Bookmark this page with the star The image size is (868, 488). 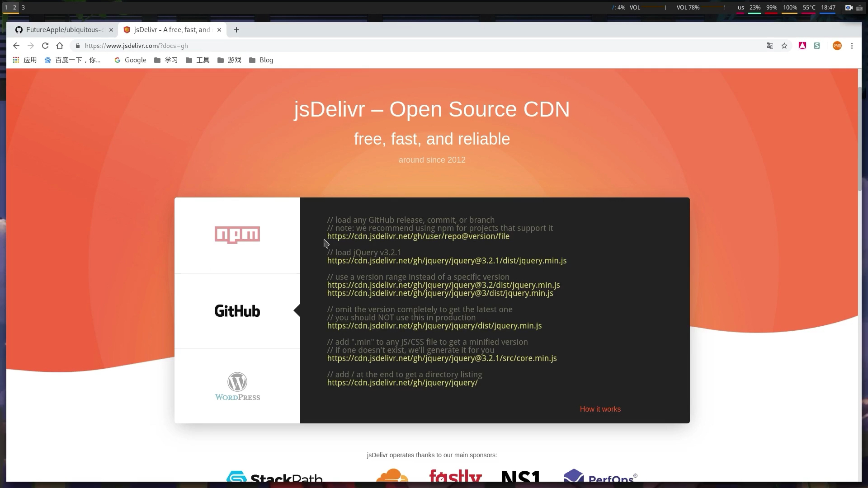click(784, 46)
